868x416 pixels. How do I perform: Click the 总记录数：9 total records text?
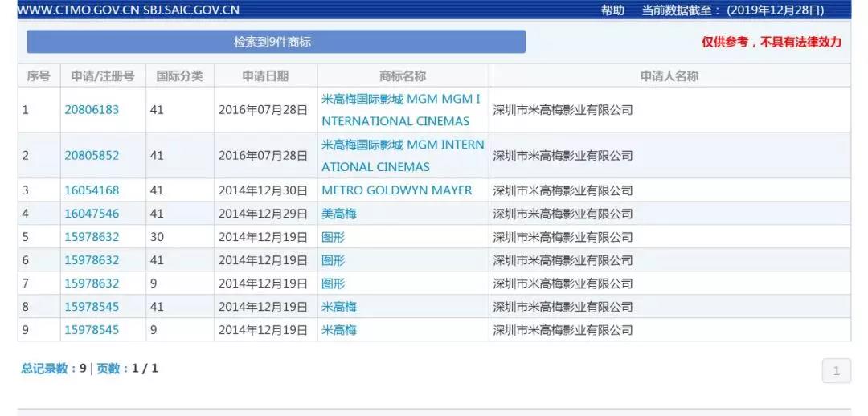[x=54, y=368]
